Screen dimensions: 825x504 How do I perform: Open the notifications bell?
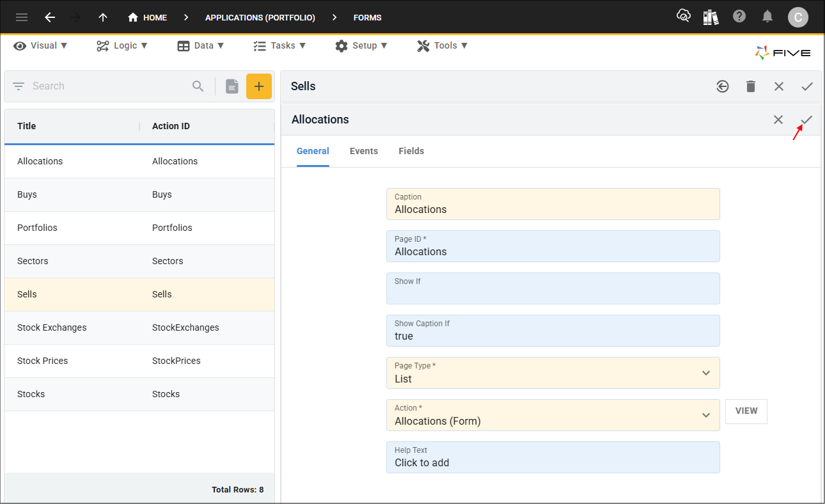(767, 17)
